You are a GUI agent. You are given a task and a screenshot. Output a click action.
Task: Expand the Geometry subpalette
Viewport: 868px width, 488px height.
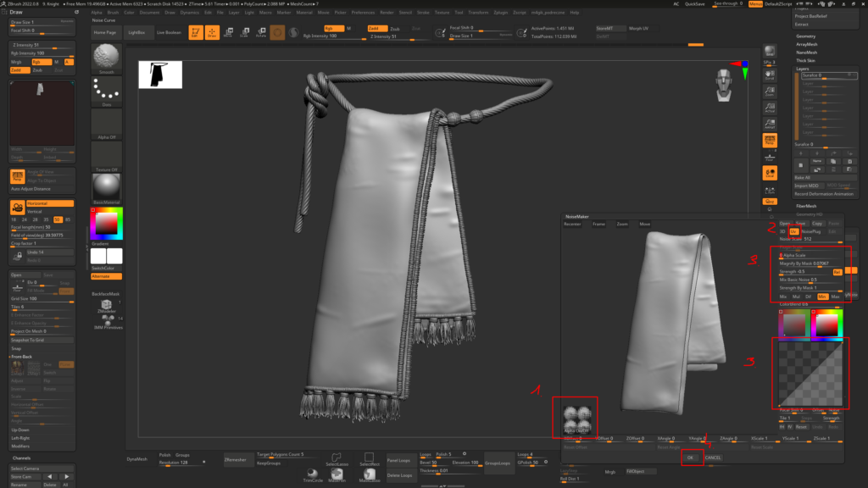pyautogui.click(x=805, y=36)
